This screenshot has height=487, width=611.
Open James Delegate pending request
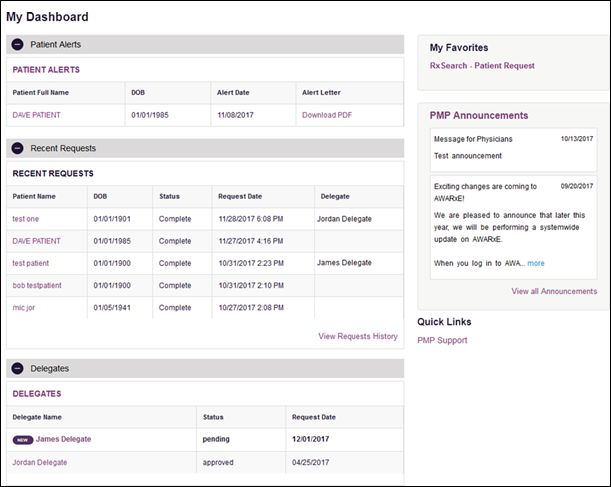coord(63,439)
